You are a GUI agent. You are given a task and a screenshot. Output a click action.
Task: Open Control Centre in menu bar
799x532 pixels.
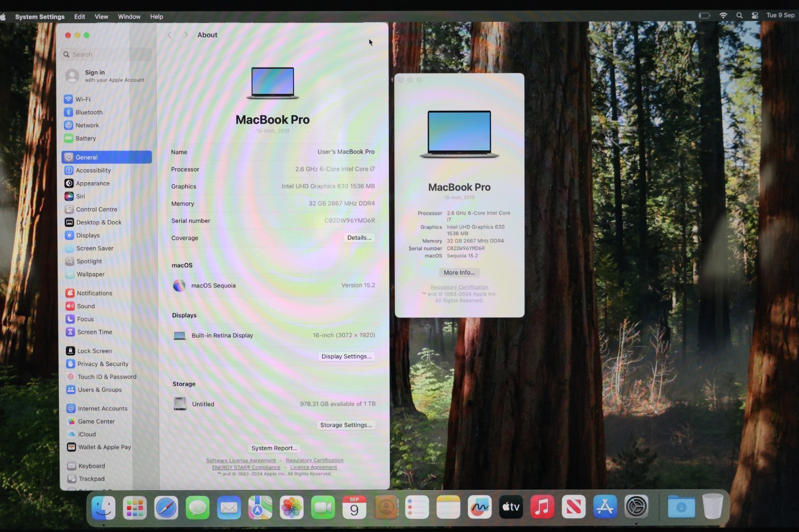(x=755, y=15)
